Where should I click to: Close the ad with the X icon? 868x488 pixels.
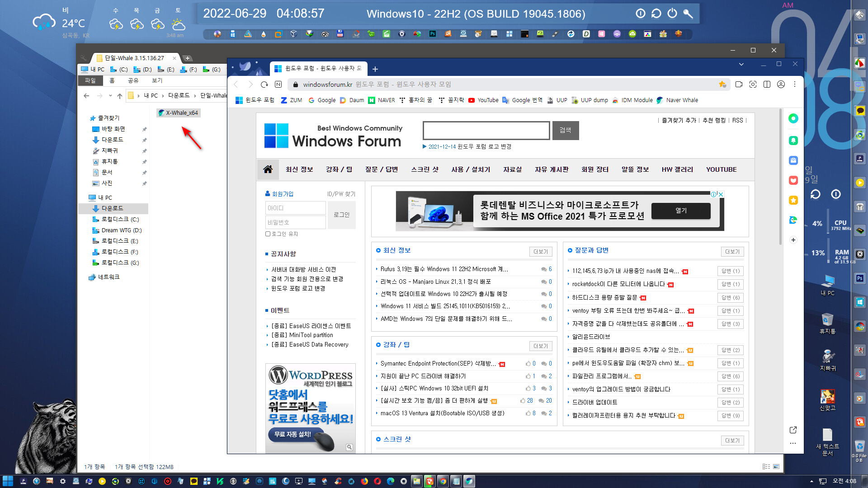point(721,194)
